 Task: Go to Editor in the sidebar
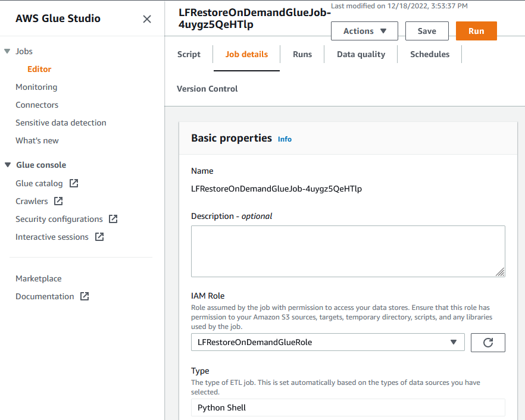coord(39,69)
